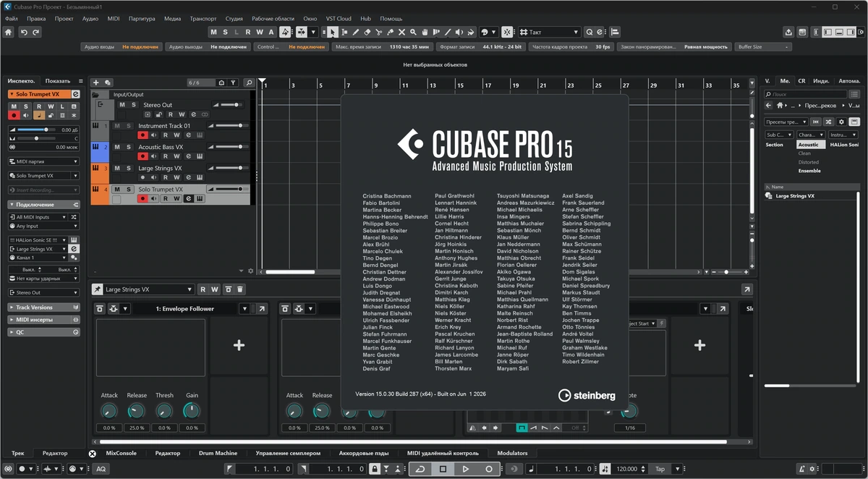Switch to the MixConsole tab
Screen dimensions: 868x479
point(121,453)
